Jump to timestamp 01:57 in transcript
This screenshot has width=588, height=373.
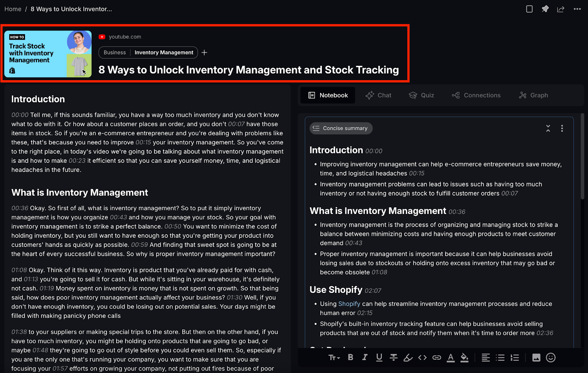(x=60, y=369)
